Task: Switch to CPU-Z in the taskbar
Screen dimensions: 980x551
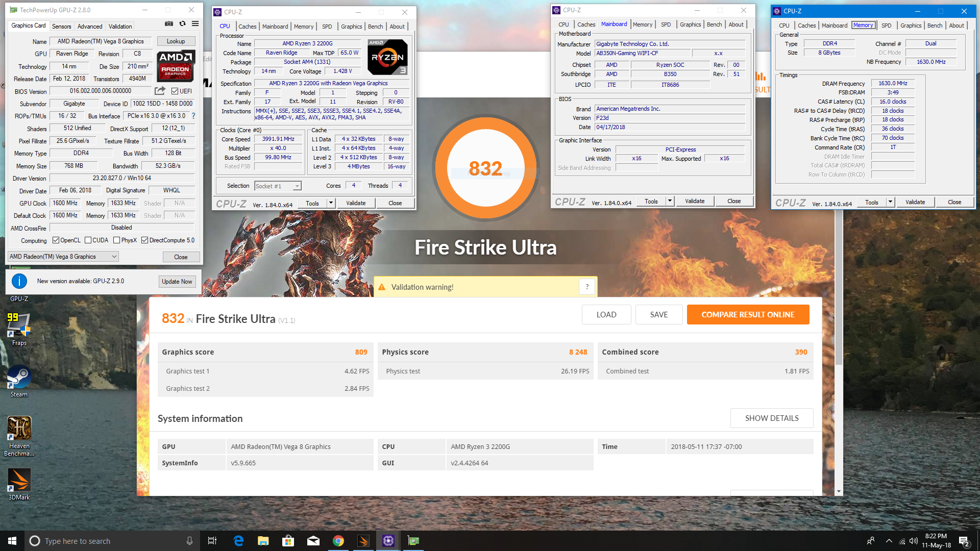Action: 388,541
